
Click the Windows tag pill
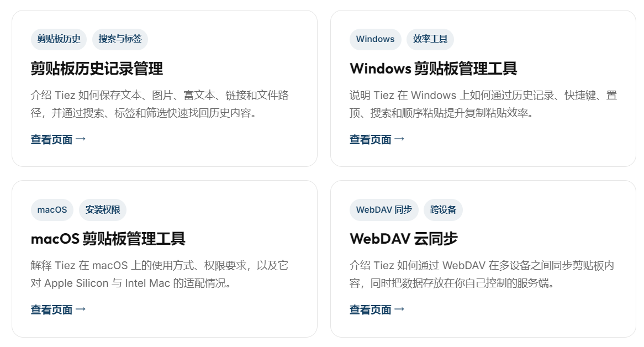(376, 39)
